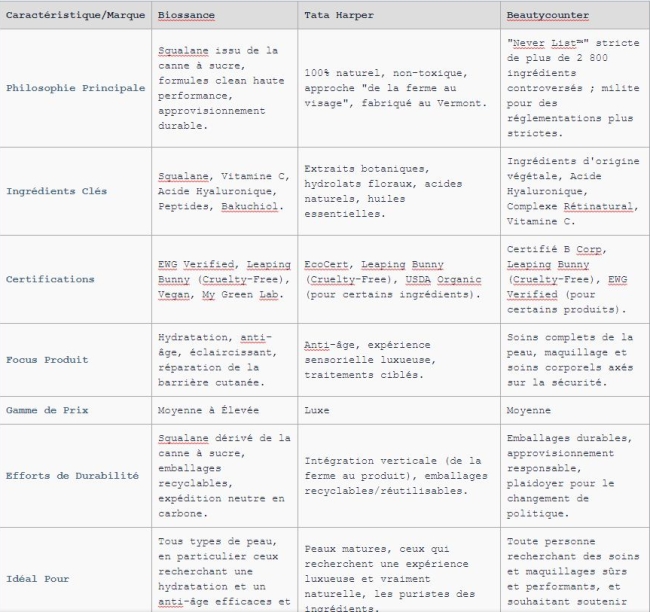The height and width of the screenshot is (612, 650).
Task: Select the Certifications row label
Action: click(x=50, y=279)
